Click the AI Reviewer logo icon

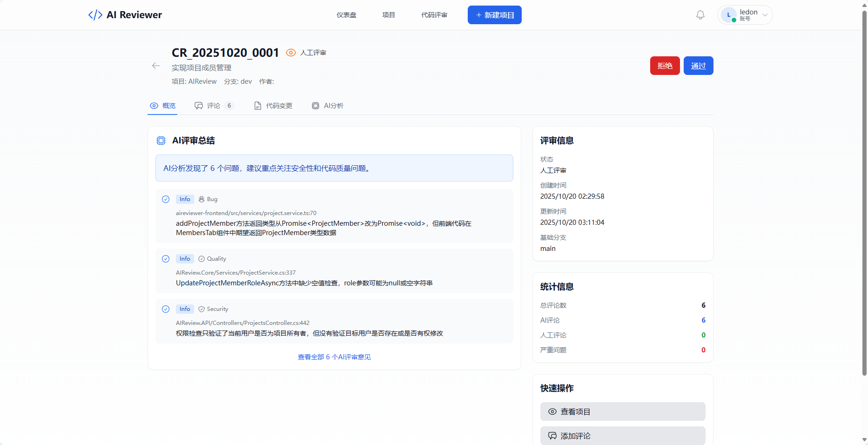point(94,14)
